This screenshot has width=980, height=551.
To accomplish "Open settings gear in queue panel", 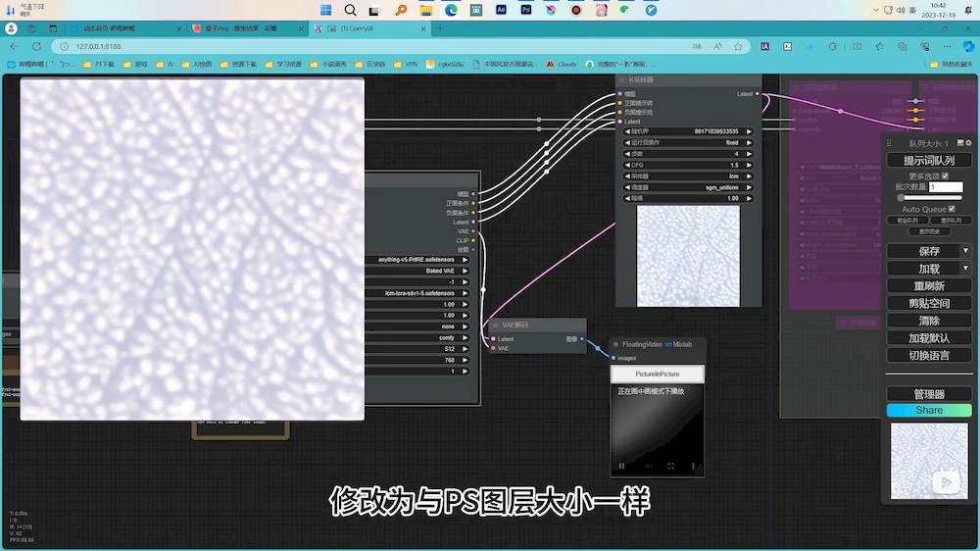I will [x=969, y=143].
